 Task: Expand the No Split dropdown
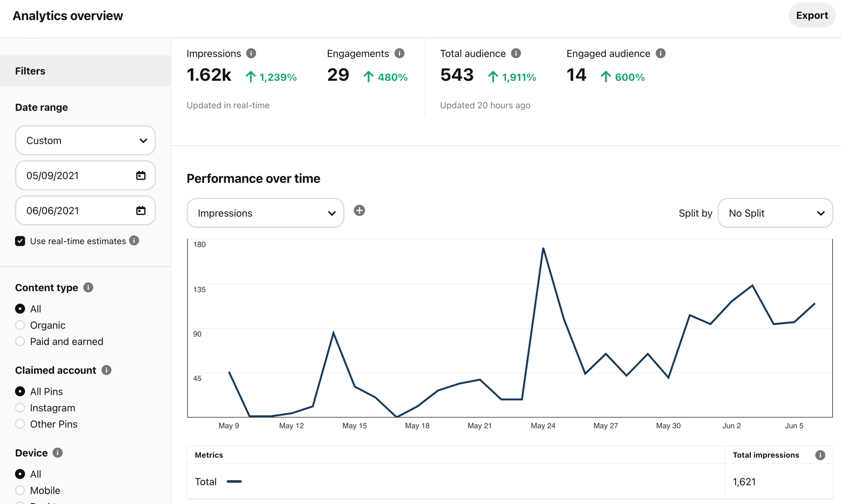click(x=775, y=213)
